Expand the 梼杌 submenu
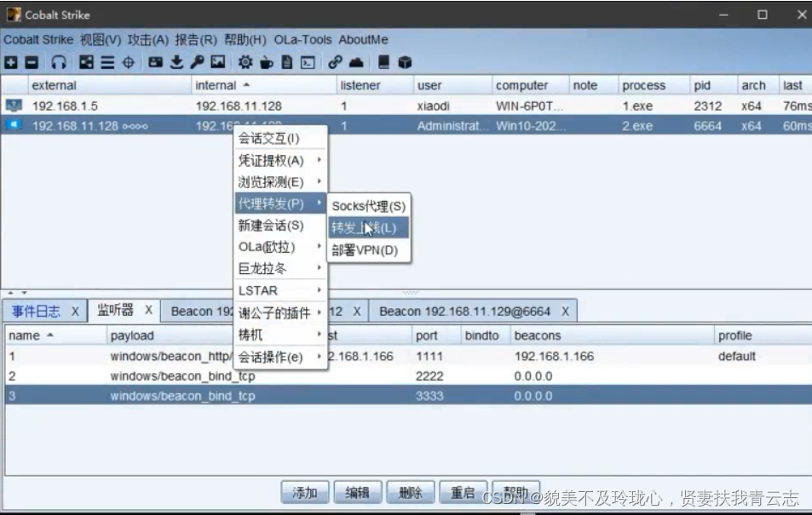This screenshot has width=812, height=515. pos(280,335)
